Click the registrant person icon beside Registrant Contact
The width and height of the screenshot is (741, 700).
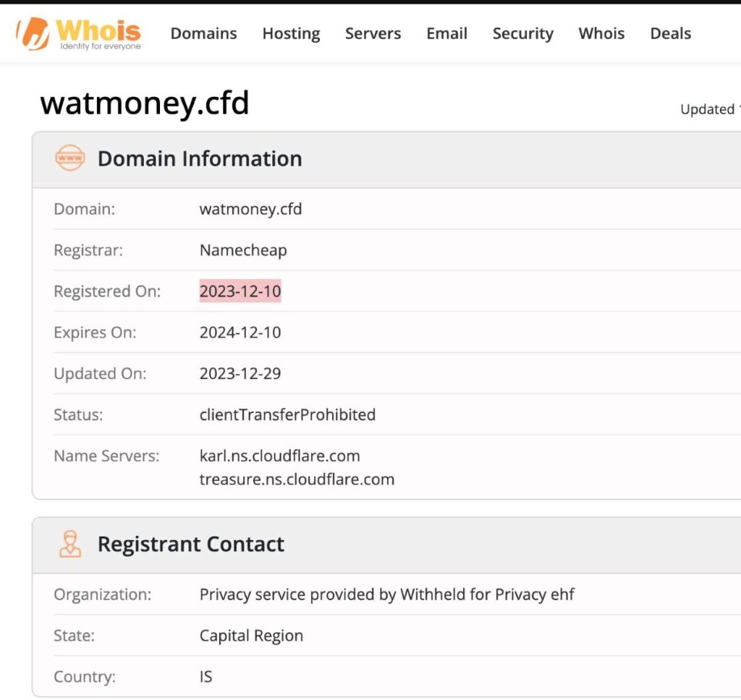[x=70, y=543]
